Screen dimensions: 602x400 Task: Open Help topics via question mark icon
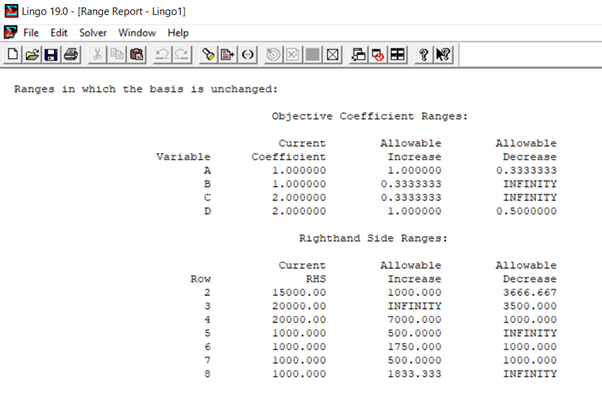coord(424,55)
